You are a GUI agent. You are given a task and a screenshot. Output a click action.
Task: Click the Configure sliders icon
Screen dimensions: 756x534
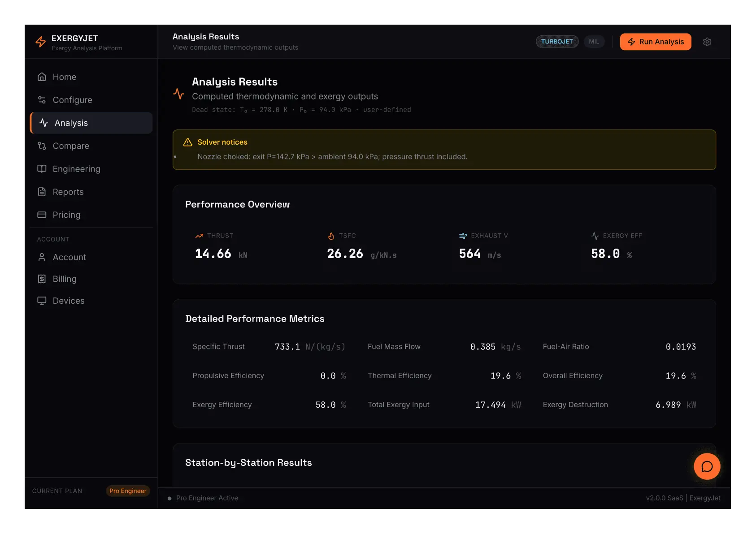point(42,99)
